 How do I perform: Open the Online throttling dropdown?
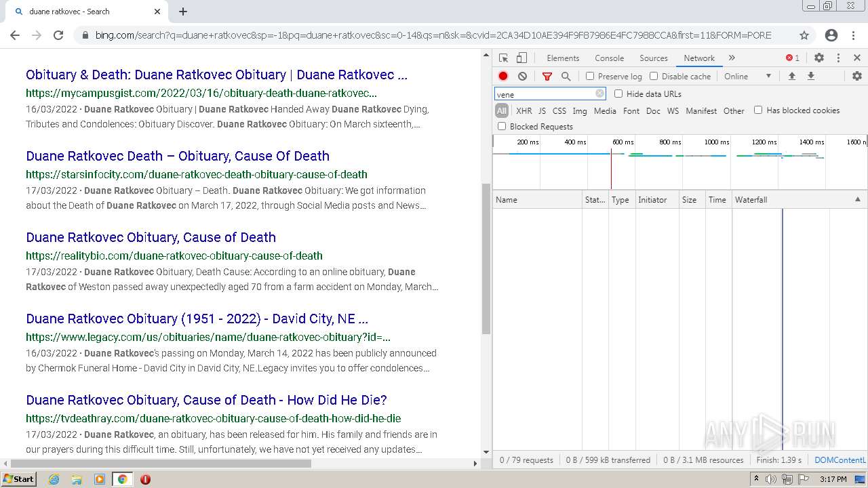747,77
